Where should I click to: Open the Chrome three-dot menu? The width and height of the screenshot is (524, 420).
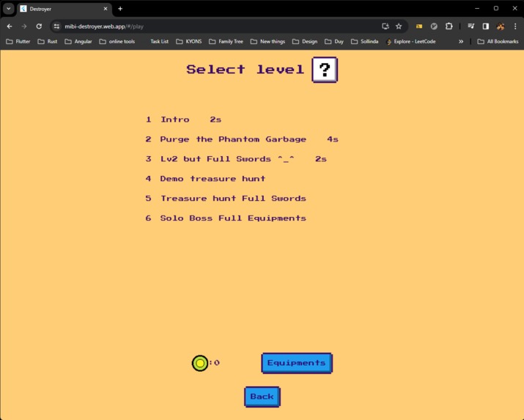pyautogui.click(x=515, y=26)
